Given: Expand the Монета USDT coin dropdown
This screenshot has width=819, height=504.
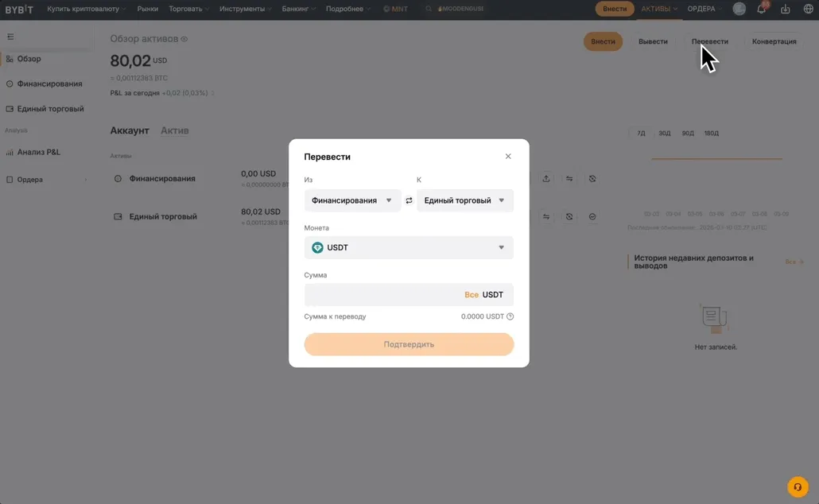Looking at the screenshot, I should pyautogui.click(x=409, y=247).
